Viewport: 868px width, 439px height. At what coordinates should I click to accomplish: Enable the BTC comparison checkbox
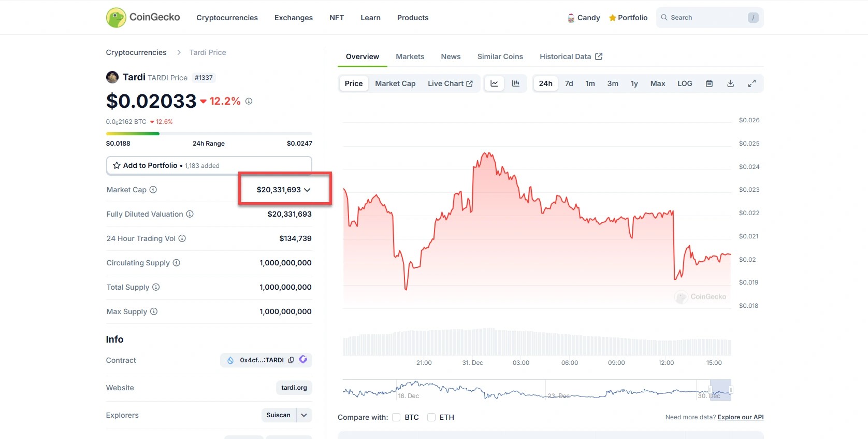click(397, 417)
